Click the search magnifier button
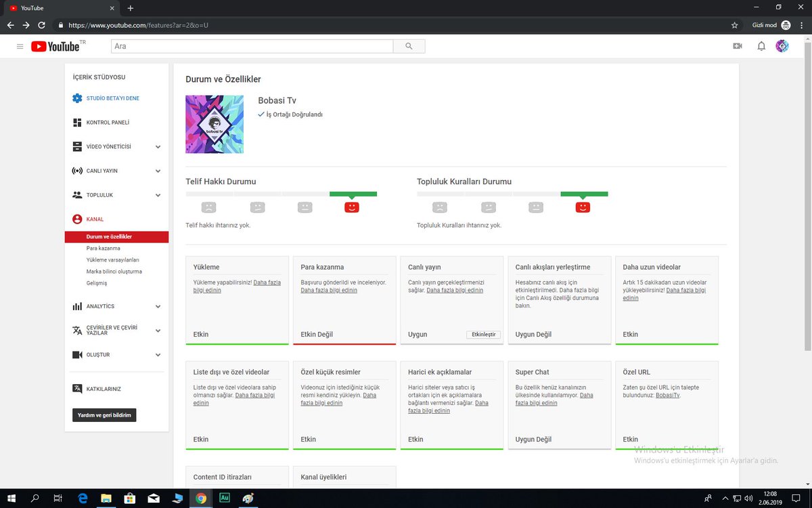The width and height of the screenshot is (812, 508). point(409,46)
